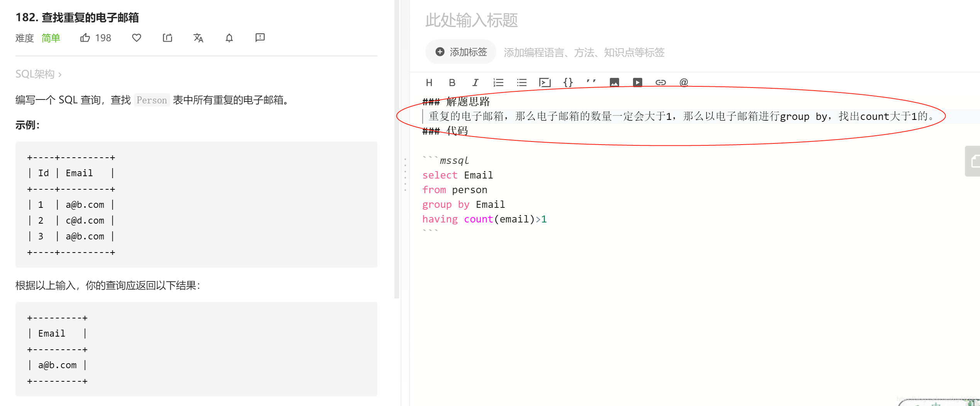Click 添加标签 to add a tag

point(460,52)
